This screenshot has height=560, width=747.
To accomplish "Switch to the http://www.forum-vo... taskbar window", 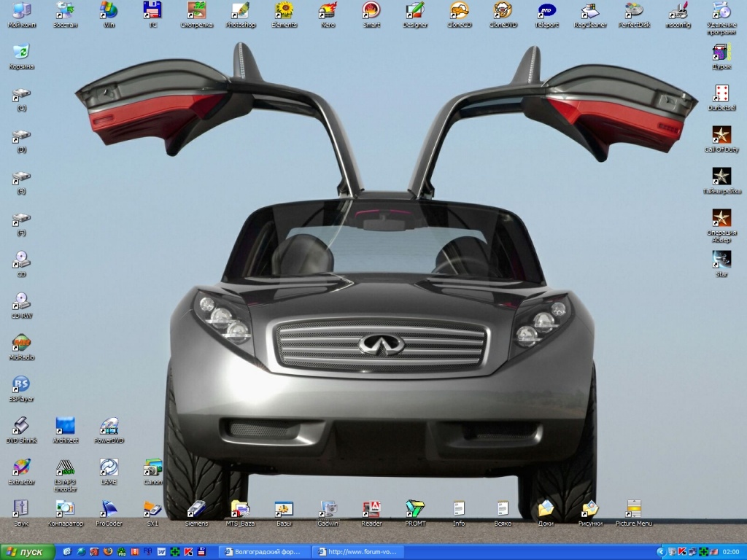I will (x=357, y=552).
